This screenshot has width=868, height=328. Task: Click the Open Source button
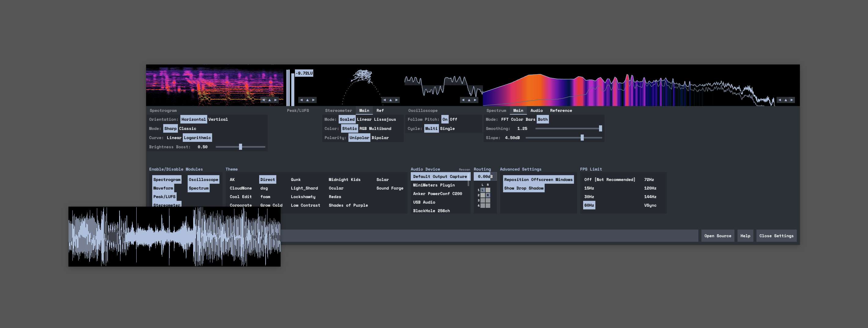(717, 236)
